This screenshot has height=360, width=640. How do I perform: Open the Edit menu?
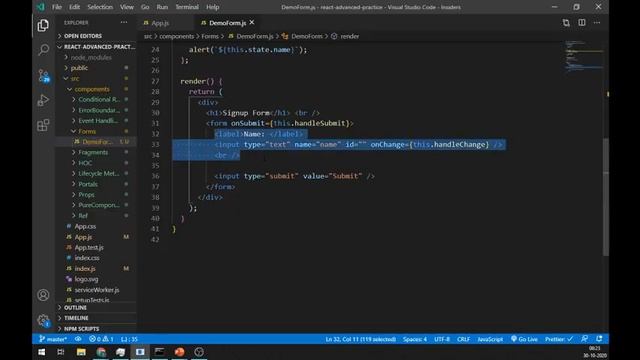coord(74,7)
